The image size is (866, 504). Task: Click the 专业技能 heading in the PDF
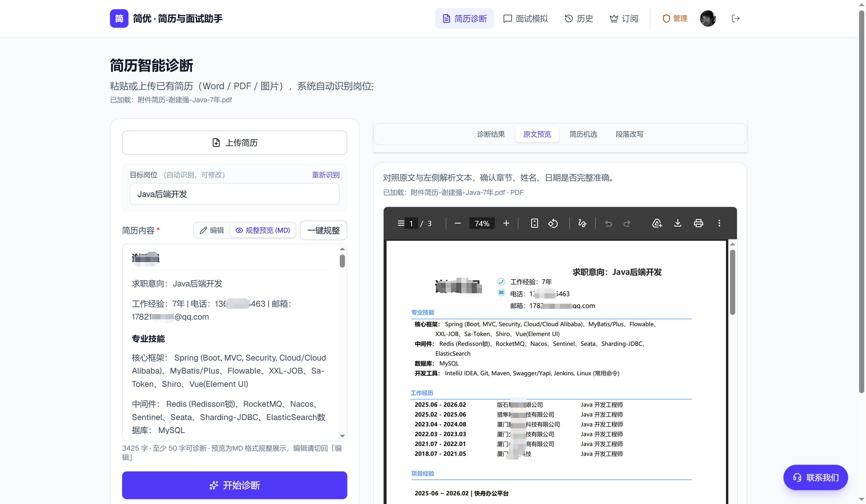(423, 312)
